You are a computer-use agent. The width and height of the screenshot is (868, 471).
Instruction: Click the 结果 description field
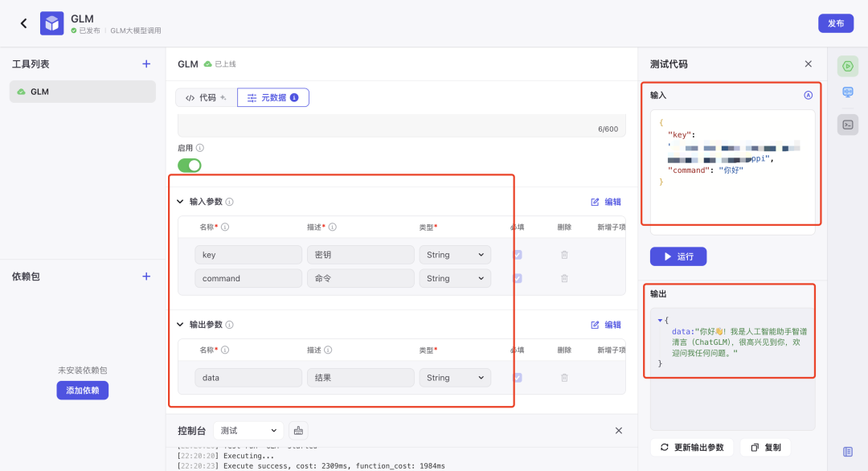coord(360,378)
